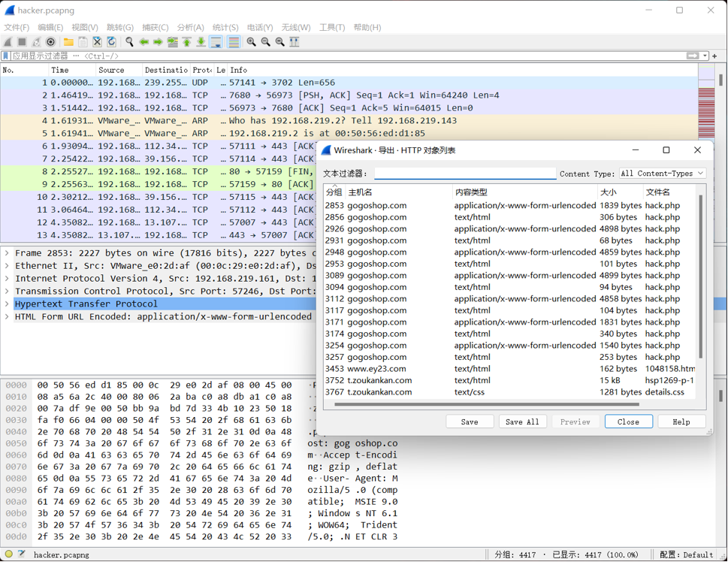Viewport: 728px width, 562px height.
Task: Click the 配置: Default profile in status bar
Action: pos(686,554)
